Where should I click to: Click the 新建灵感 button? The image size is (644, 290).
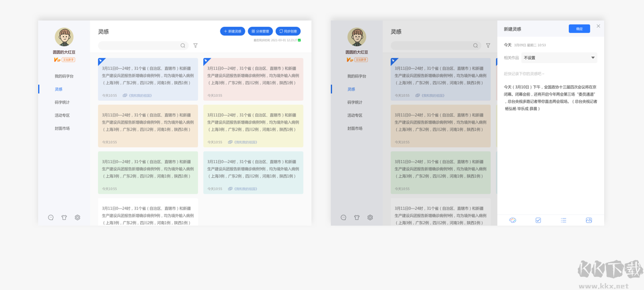(232, 31)
